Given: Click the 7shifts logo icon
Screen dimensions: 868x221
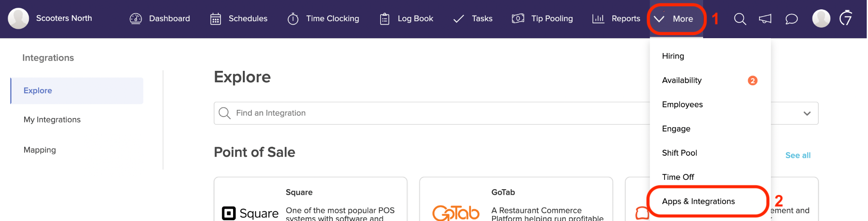Looking at the screenshot, I should coord(846,18).
